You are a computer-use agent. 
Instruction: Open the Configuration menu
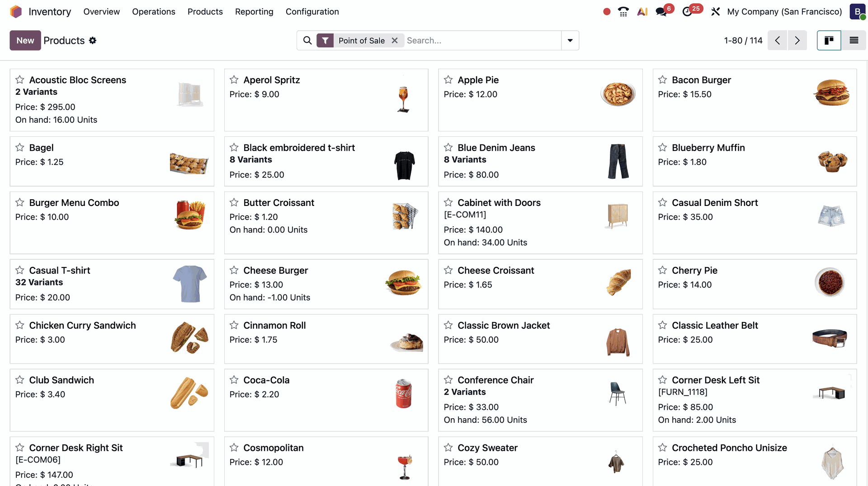click(x=312, y=12)
